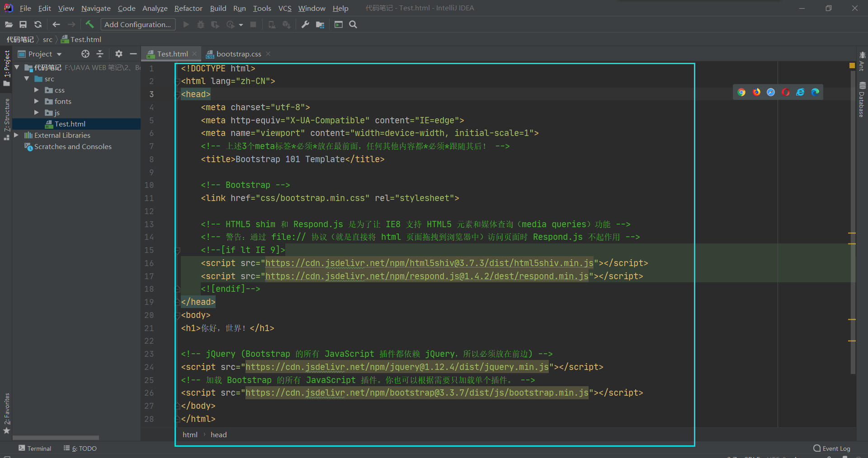
Task: Click the Run Anything toolbar icon
Action: pos(339,24)
